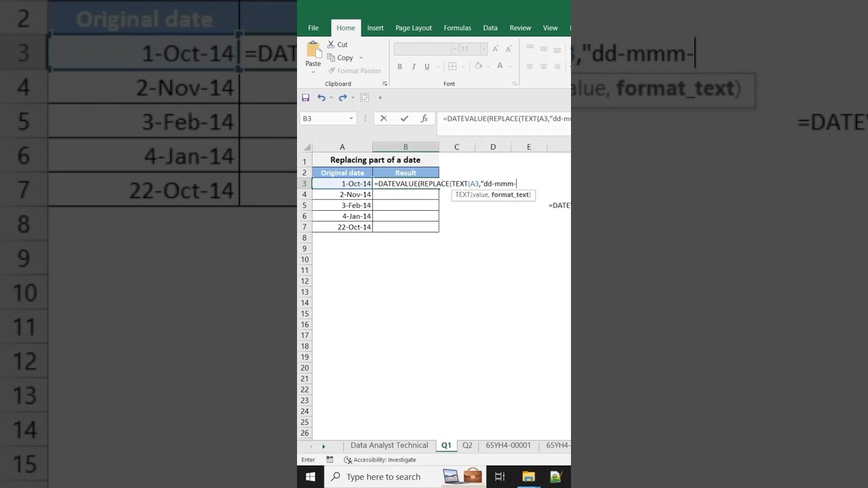Toggle Italic formatting
Image resolution: width=868 pixels, height=488 pixels.
coord(414,66)
